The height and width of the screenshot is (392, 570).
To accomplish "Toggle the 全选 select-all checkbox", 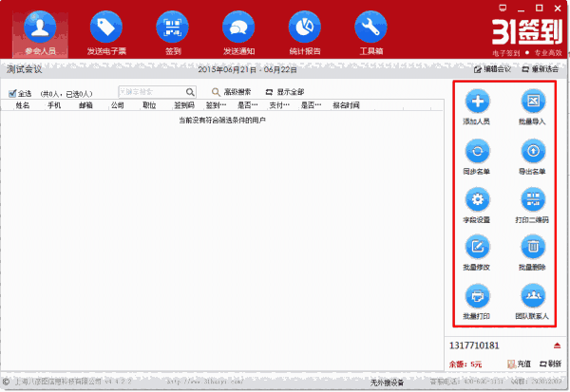I will coord(12,93).
